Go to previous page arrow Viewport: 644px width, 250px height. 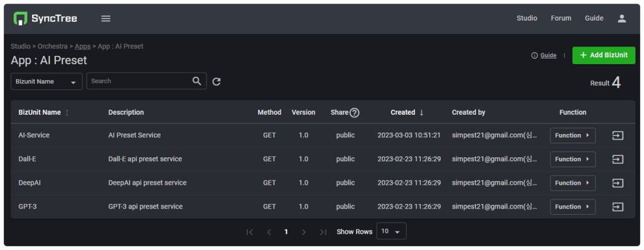pos(269,232)
